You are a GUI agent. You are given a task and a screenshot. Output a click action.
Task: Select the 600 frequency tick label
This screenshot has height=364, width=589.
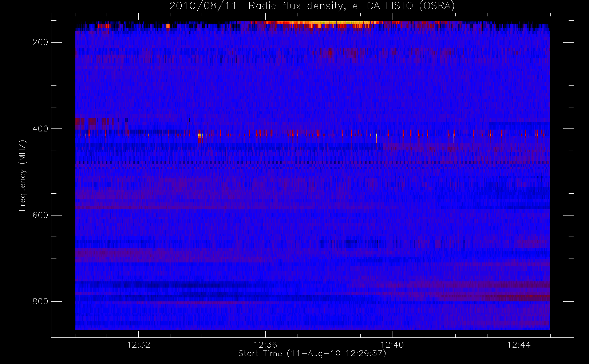pyautogui.click(x=40, y=215)
